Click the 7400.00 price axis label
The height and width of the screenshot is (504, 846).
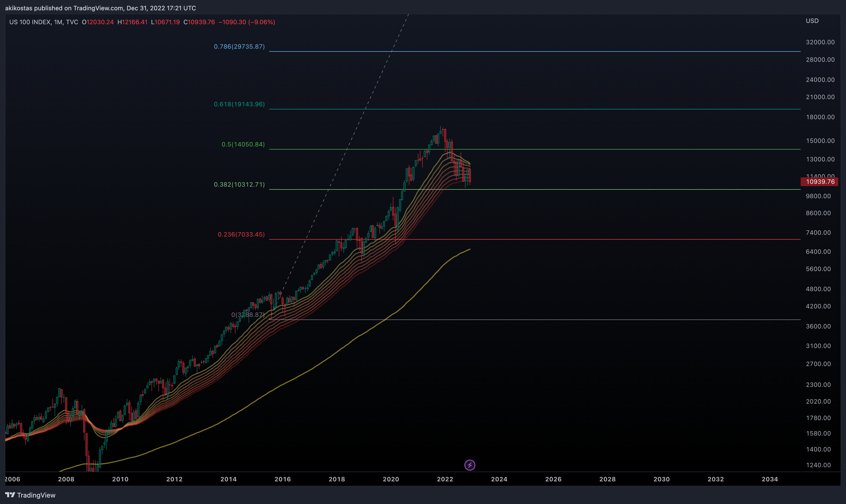[818, 233]
